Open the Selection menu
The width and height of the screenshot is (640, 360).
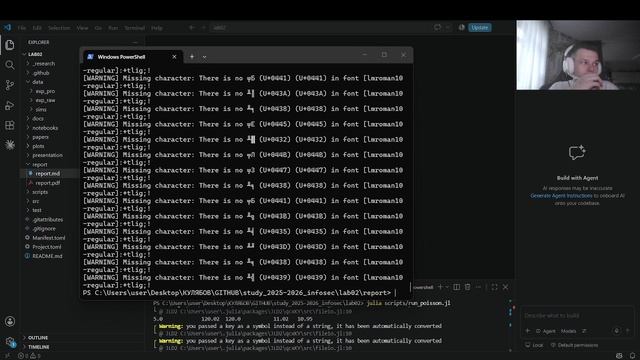[59, 28]
